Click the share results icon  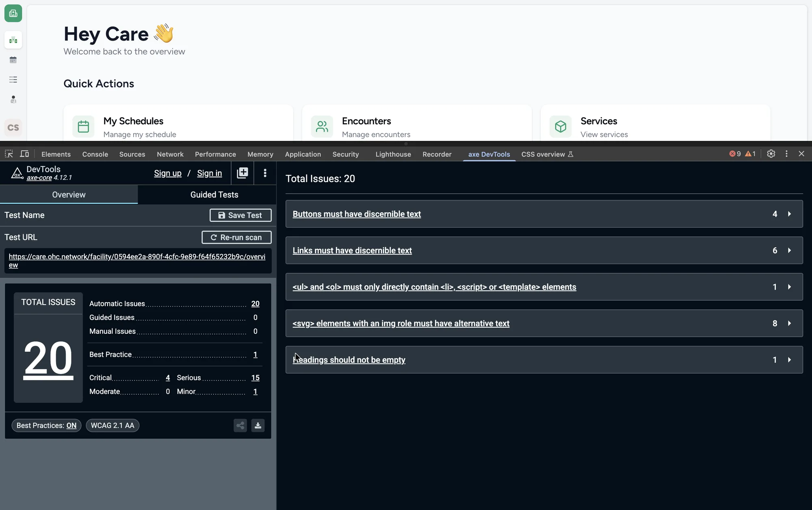pyautogui.click(x=240, y=426)
